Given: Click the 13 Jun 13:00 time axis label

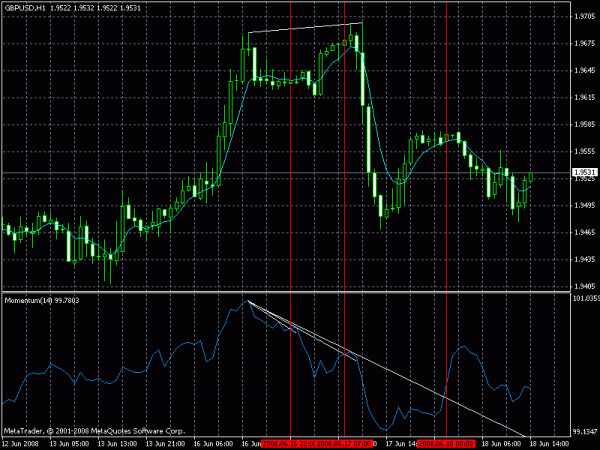Looking at the screenshot, I should [117, 444].
